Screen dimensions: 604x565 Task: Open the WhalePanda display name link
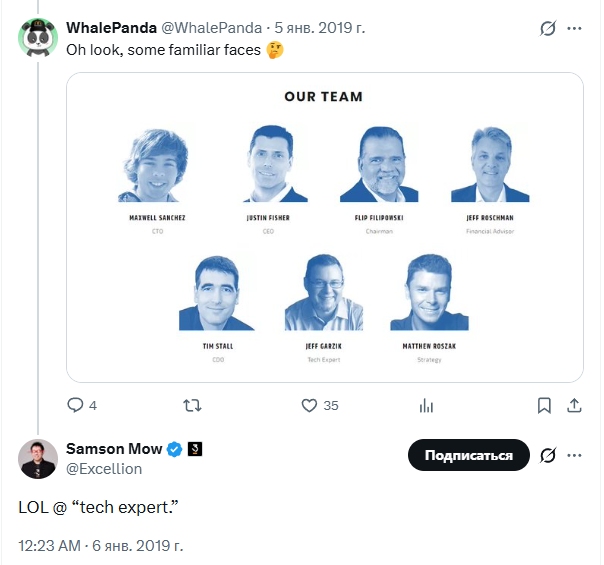[111, 27]
